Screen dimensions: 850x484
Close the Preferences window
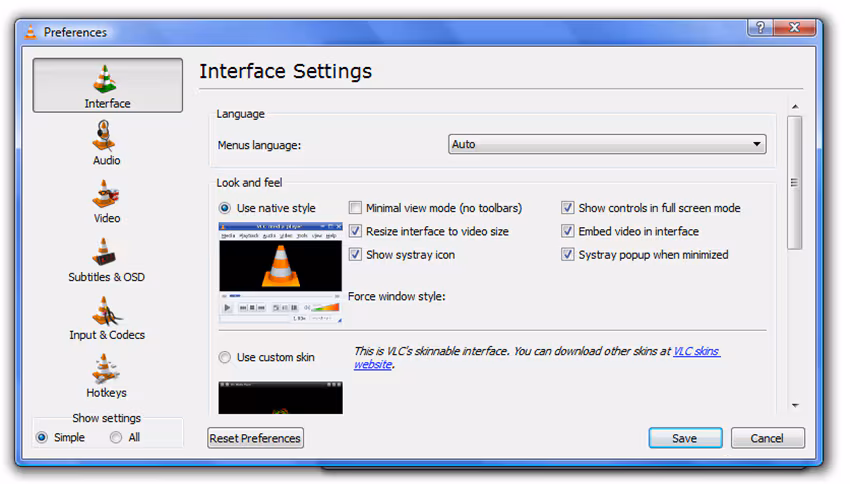[x=795, y=27]
